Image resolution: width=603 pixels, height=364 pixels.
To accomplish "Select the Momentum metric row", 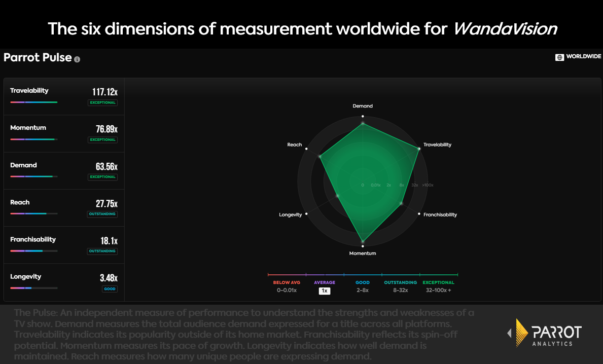I will 64,134.
